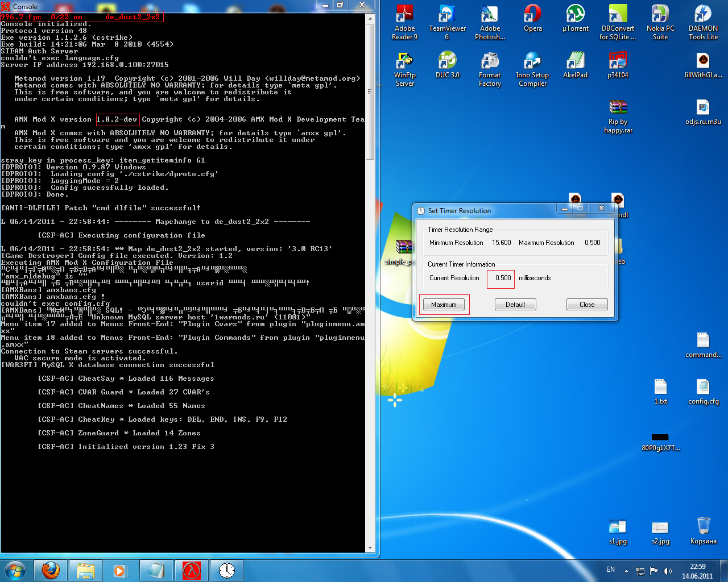Viewport: 728px width, 582px height.
Task: Select the µTorrent desktop shortcut
Action: [576, 19]
